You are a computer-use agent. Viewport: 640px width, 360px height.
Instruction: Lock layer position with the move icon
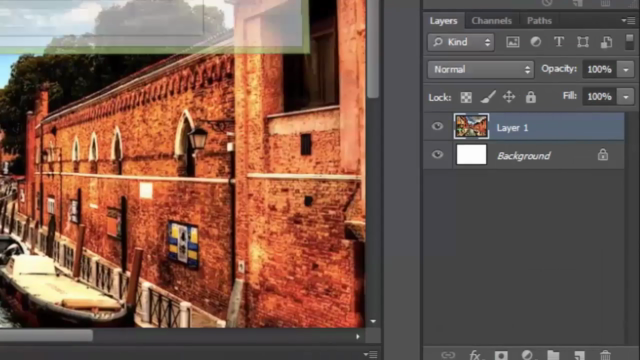tap(509, 97)
